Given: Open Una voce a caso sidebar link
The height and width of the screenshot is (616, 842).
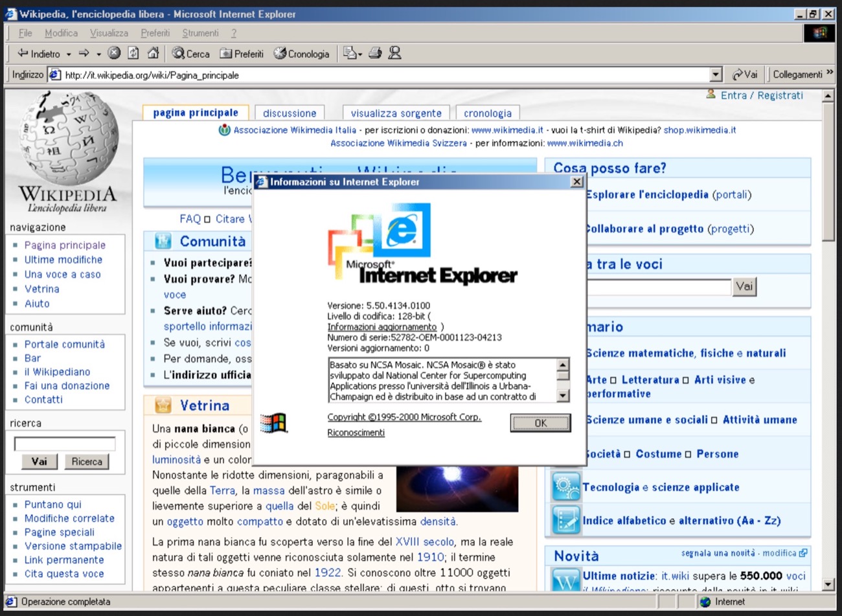Looking at the screenshot, I should 63,275.
